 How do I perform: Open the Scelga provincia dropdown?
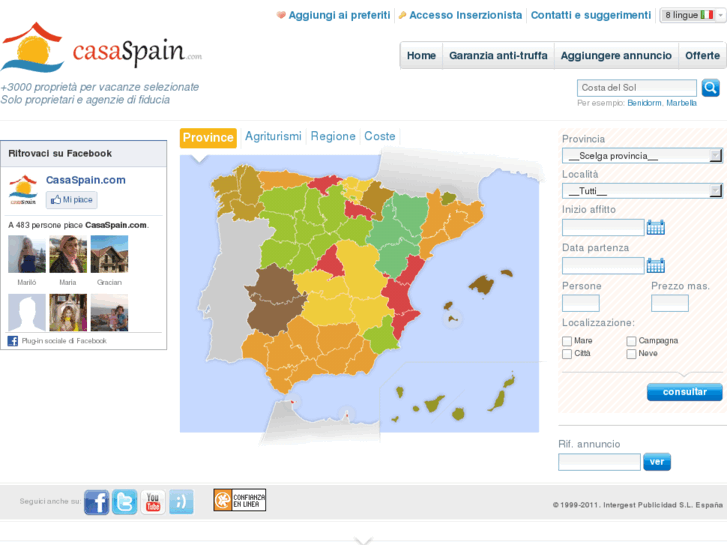click(x=642, y=156)
